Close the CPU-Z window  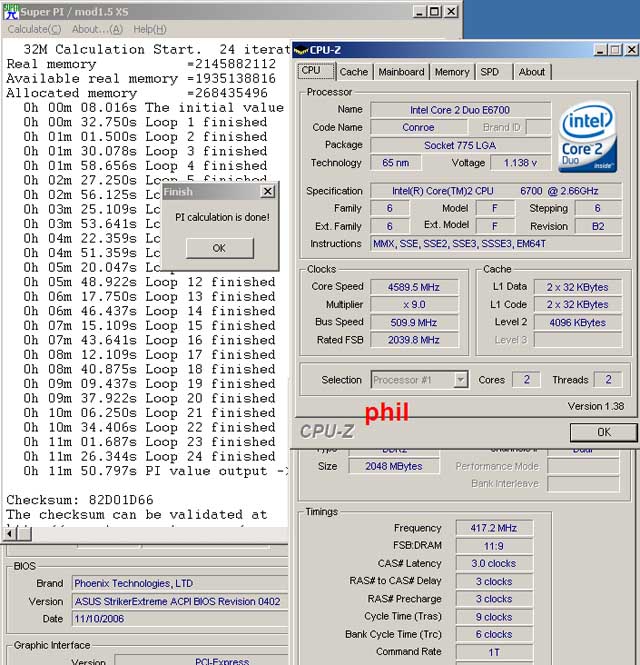pyautogui.click(x=631, y=50)
